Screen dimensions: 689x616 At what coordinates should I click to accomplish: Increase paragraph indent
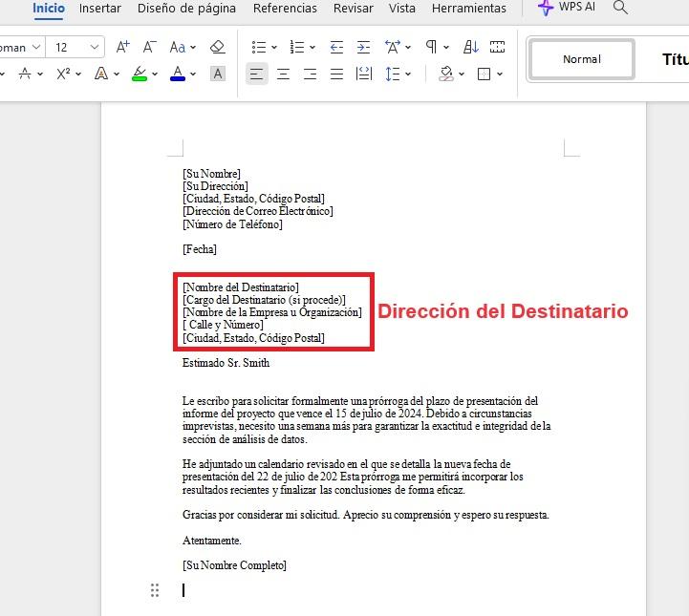363,47
